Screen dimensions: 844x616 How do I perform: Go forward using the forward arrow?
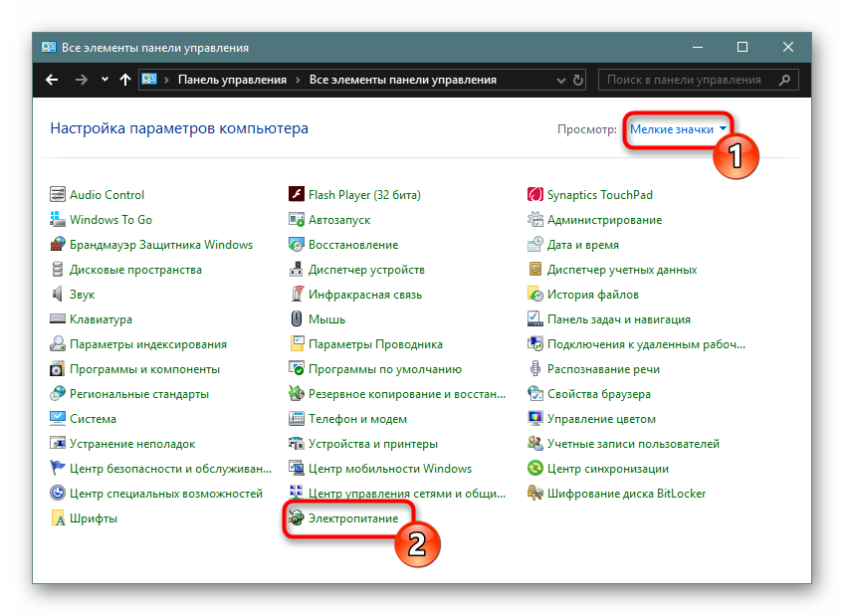[x=82, y=80]
